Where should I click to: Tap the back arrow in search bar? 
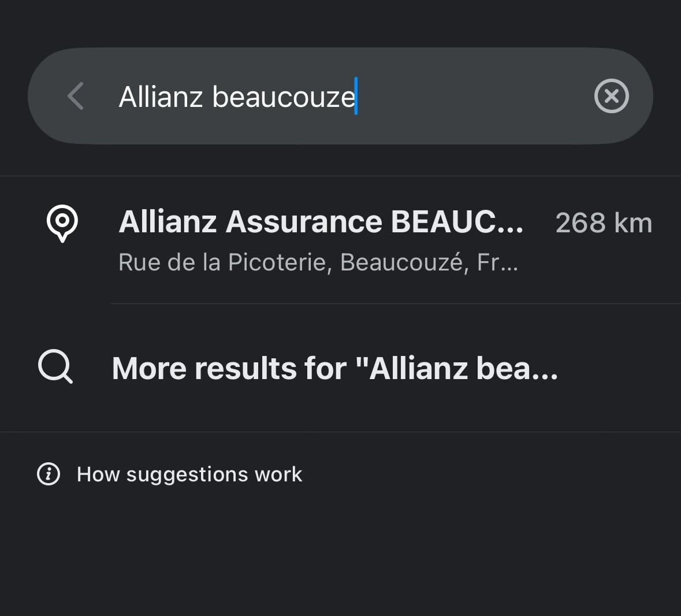pos(76,96)
